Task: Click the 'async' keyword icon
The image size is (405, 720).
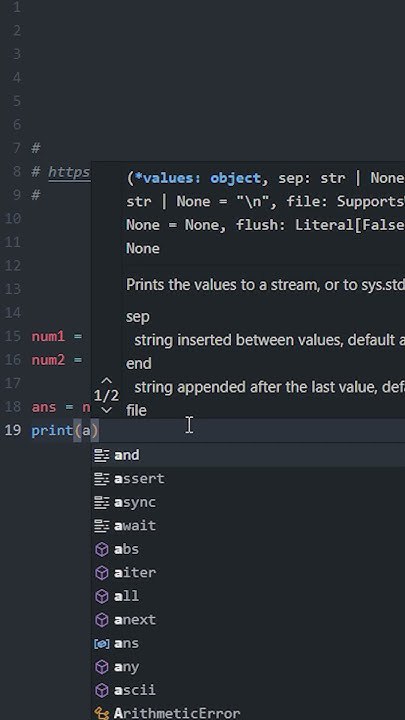Action: [x=101, y=502]
